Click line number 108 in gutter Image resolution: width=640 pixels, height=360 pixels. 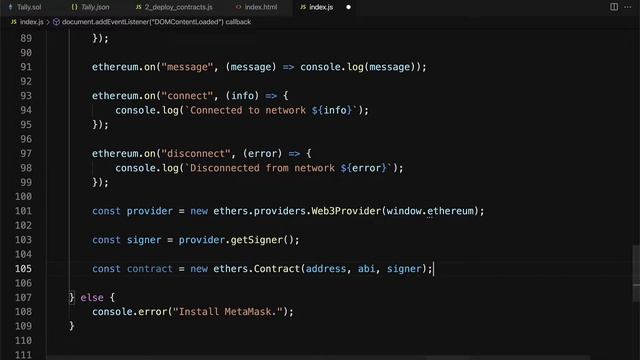[23, 312]
